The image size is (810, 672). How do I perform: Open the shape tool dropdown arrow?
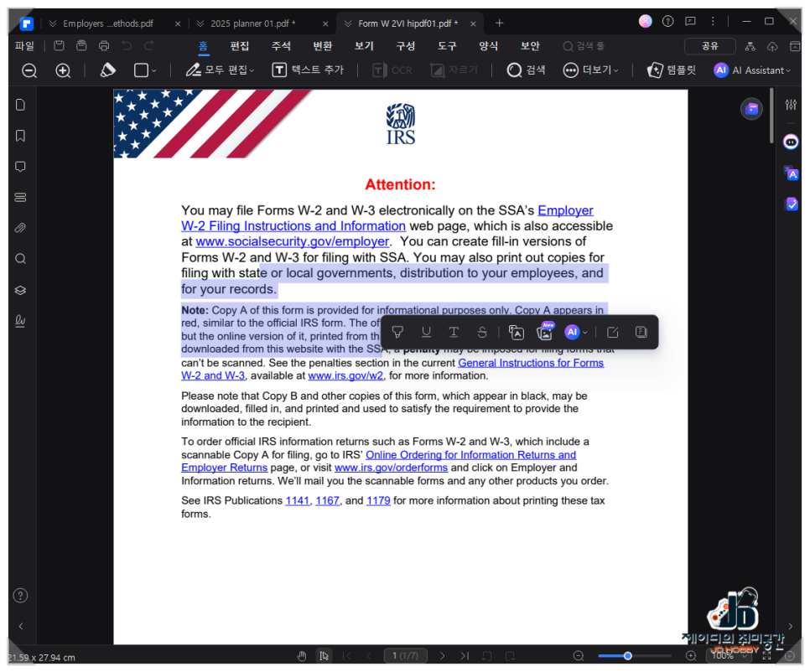(x=154, y=70)
